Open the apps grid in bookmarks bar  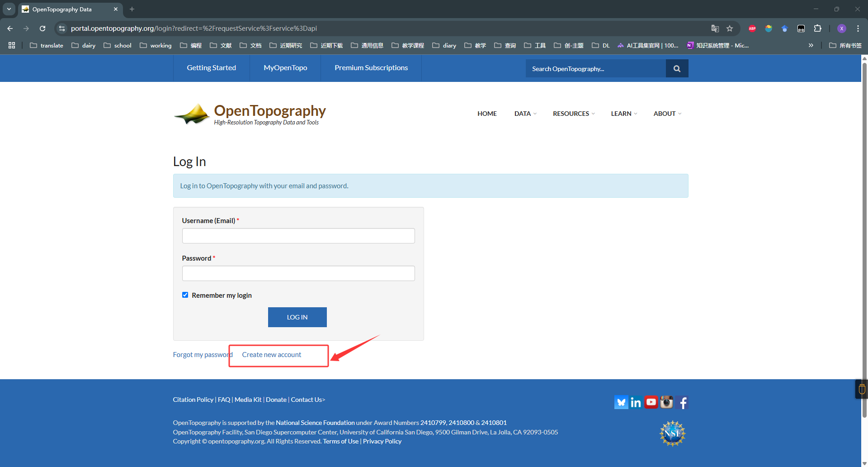[x=12, y=45]
